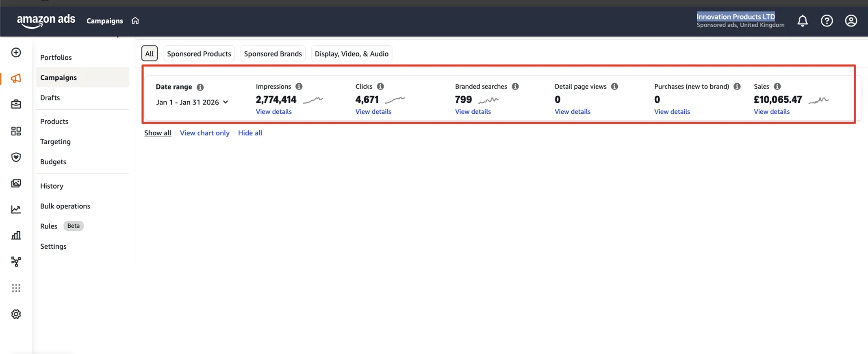The width and height of the screenshot is (868, 354).
Task: Open the gear settings sidebar icon
Action: coord(16,314)
